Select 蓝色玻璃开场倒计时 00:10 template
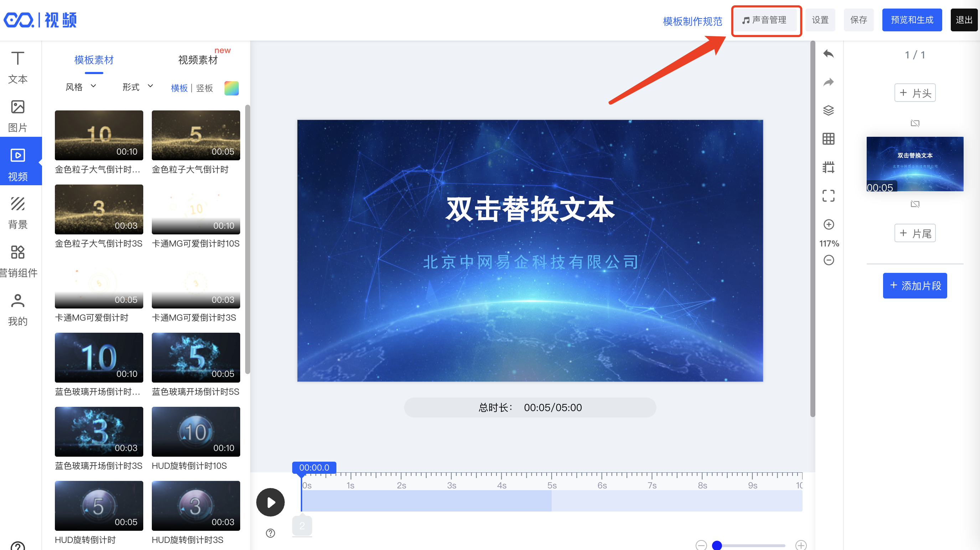980x550 pixels. tap(99, 358)
